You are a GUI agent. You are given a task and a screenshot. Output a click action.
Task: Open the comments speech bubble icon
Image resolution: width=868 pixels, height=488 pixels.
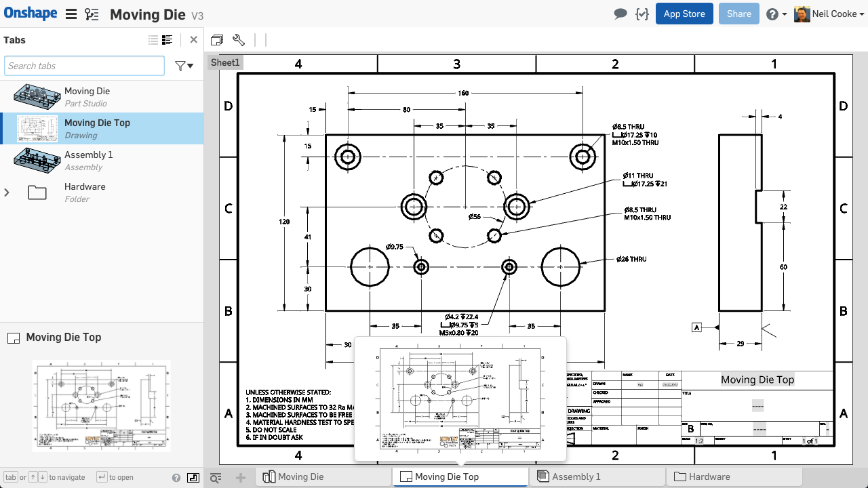click(620, 14)
